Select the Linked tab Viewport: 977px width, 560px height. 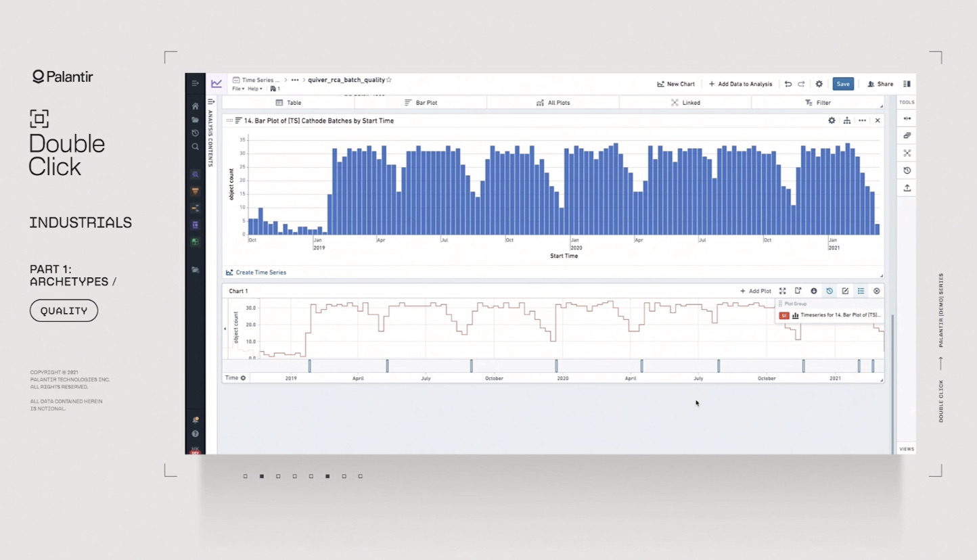(685, 103)
